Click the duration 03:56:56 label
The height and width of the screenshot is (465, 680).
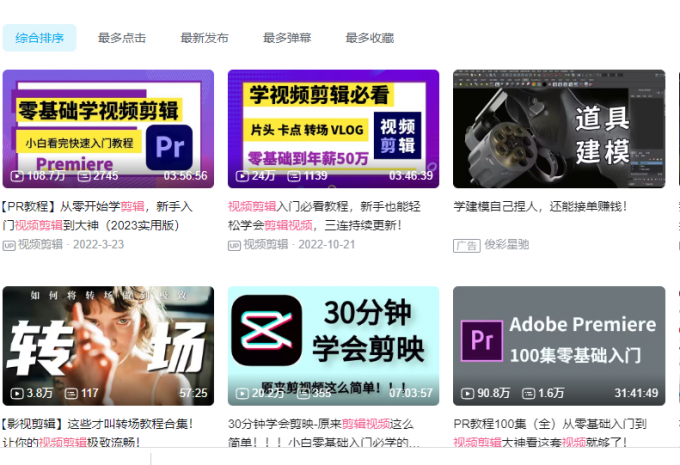click(186, 176)
